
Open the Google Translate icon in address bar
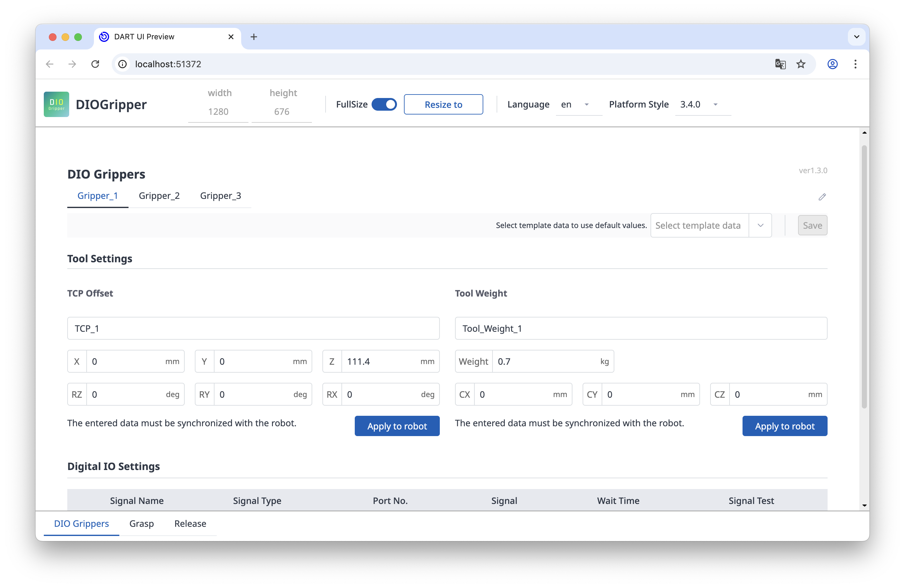pyautogui.click(x=780, y=64)
